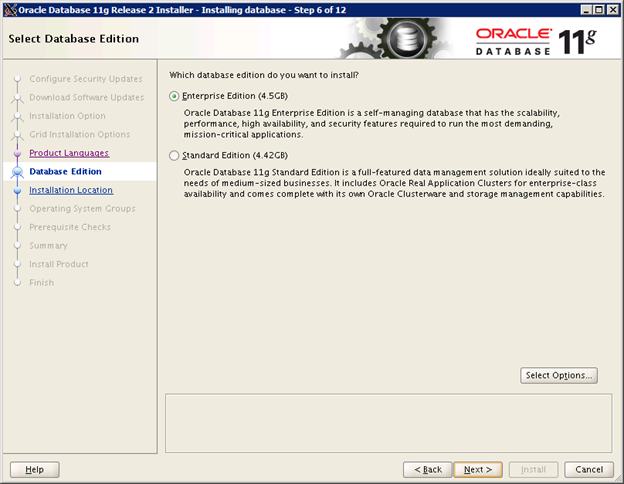This screenshot has width=624, height=484.
Task: Close the installer window
Action: click(x=612, y=10)
